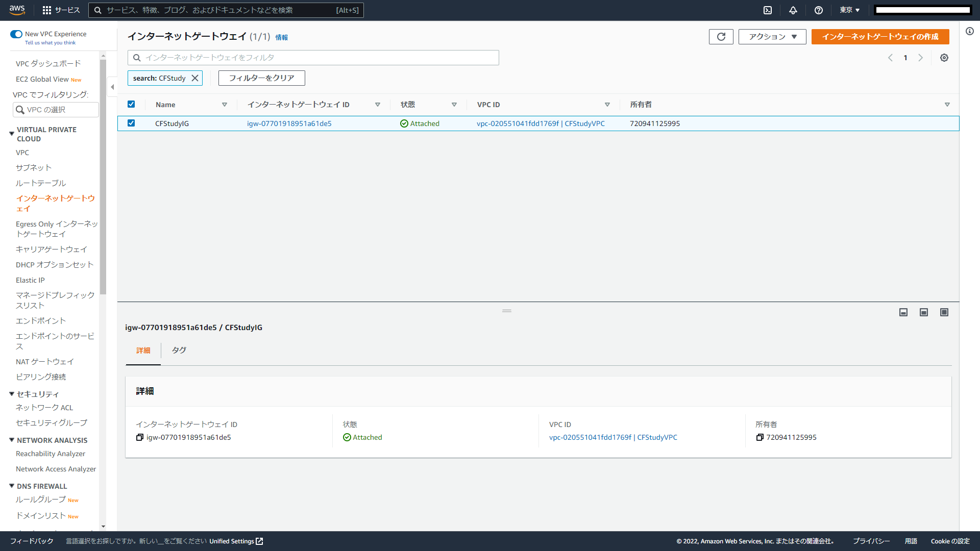
Task: Open サブネット in the sidebar
Action: click(x=34, y=167)
